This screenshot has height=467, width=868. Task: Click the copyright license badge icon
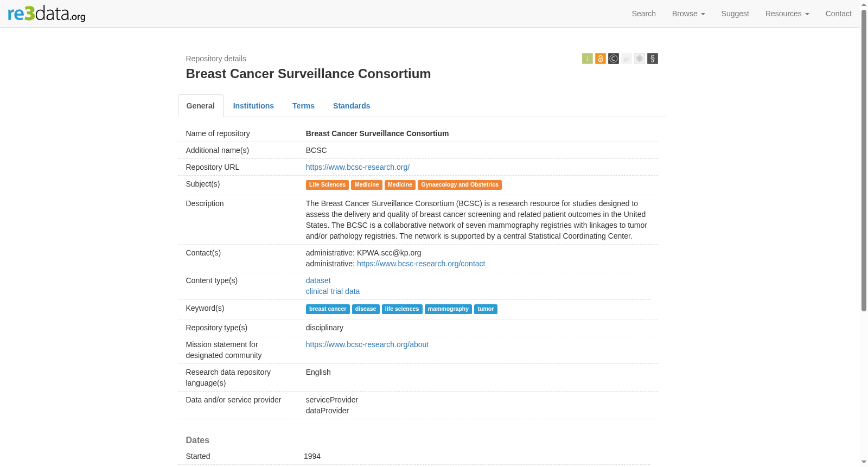tap(613, 59)
